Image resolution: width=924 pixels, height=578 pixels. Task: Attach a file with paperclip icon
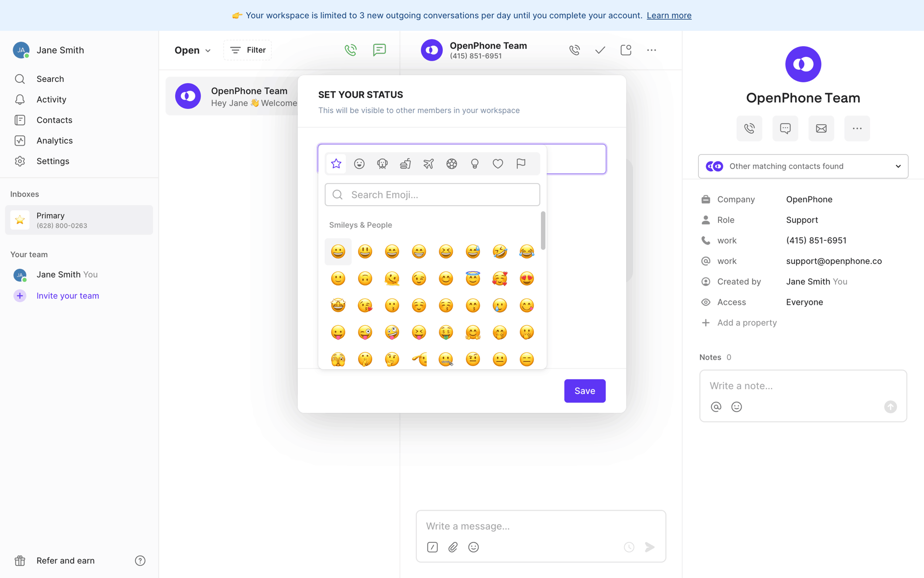[x=453, y=547]
